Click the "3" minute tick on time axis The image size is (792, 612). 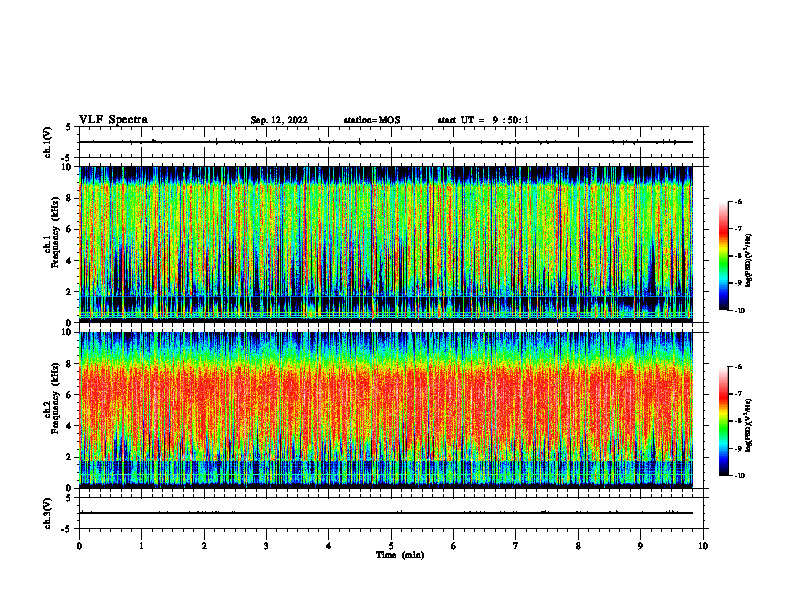click(266, 546)
